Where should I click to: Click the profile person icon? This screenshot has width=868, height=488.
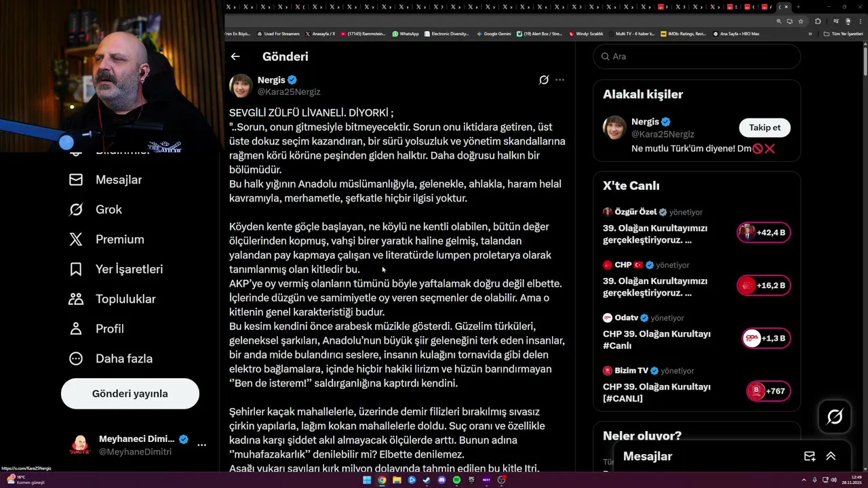tap(76, 329)
